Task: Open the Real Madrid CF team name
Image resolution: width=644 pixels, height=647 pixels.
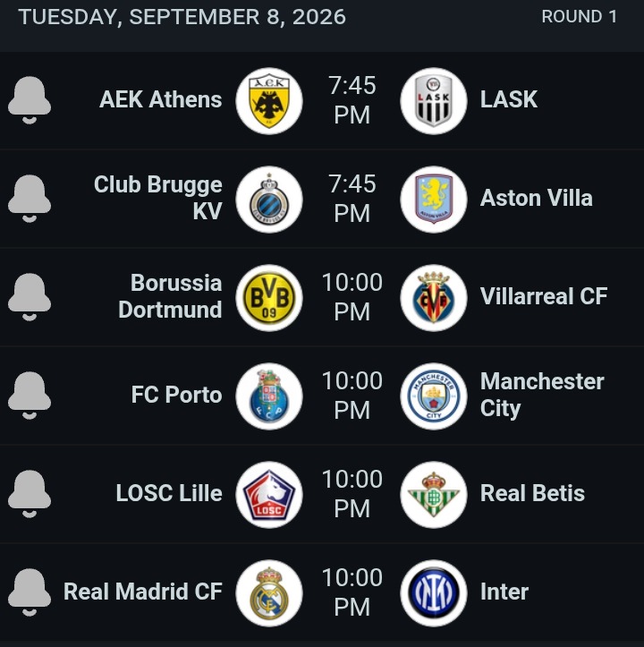Action: pos(143,592)
